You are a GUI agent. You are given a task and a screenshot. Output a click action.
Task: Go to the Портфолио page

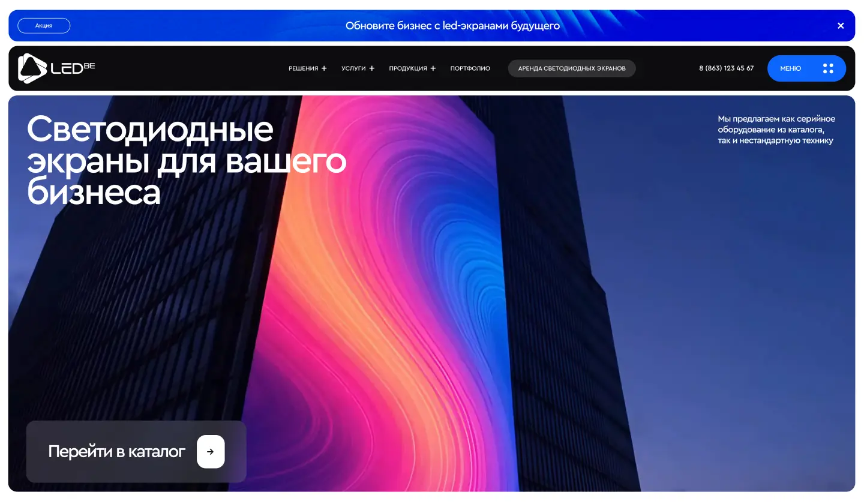pyautogui.click(x=470, y=68)
